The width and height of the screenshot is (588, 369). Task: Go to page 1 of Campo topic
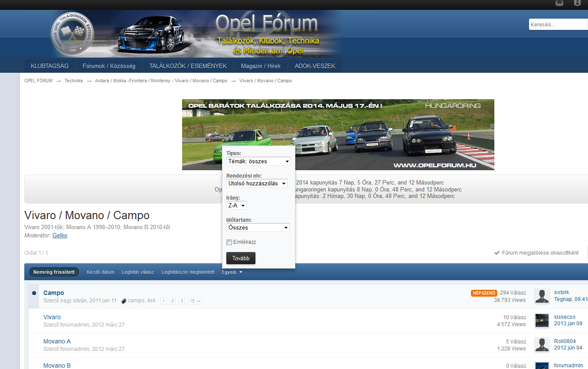[x=163, y=301]
